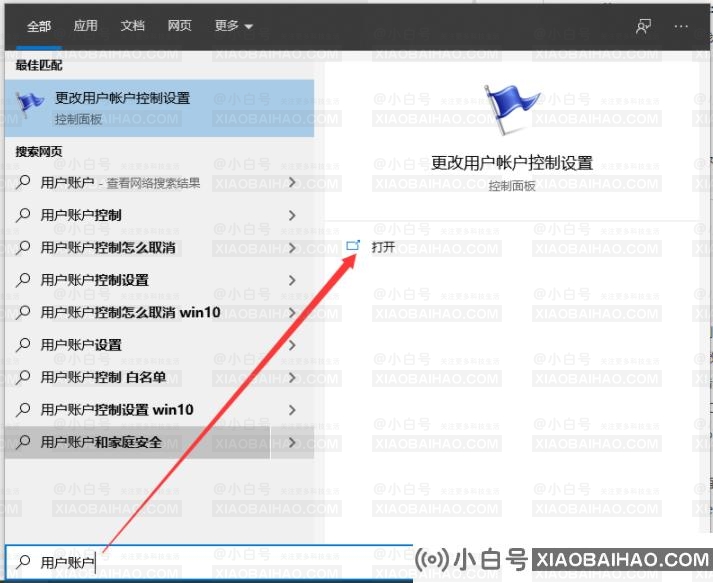The height and width of the screenshot is (583, 713).
Task: Open the three-dots options menu
Action: point(681,26)
